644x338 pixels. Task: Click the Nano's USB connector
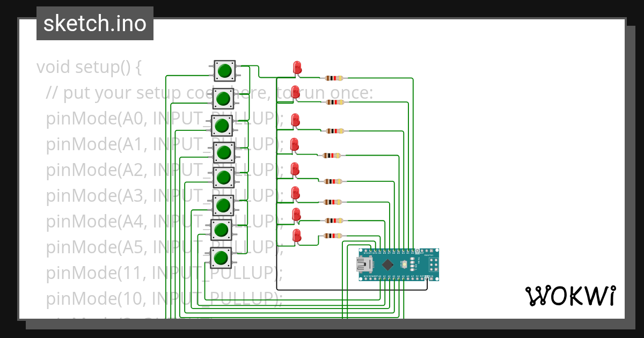pyautogui.click(x=364, y=263)
